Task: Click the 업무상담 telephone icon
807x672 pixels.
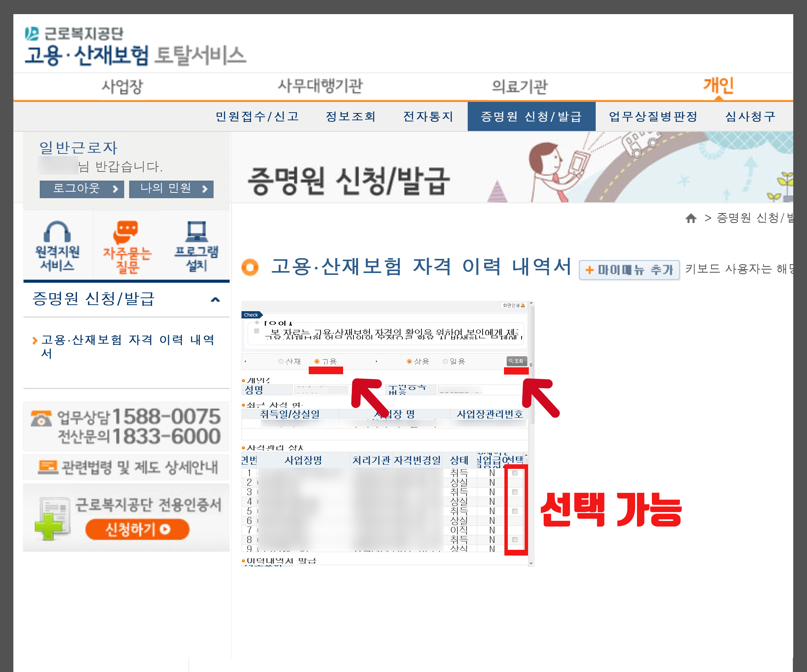Action: [x=41, y=418]
